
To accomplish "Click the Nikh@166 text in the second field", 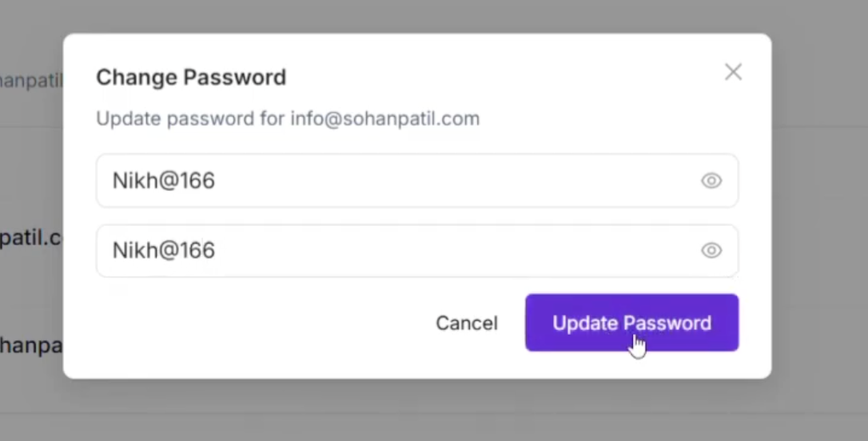I will coord(164,251).
